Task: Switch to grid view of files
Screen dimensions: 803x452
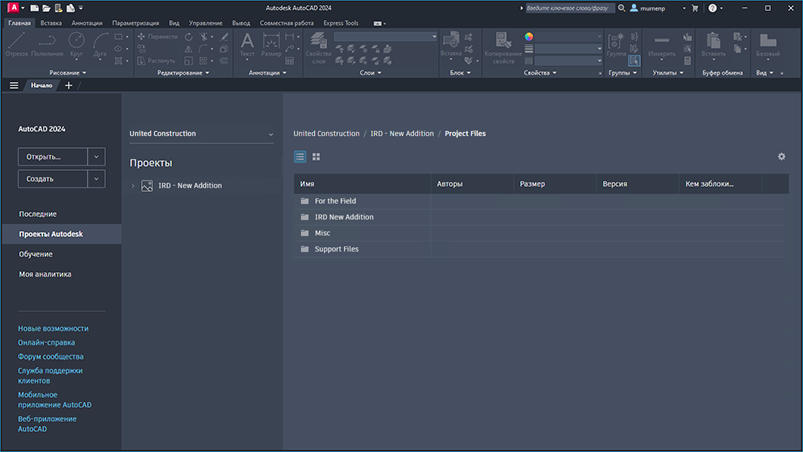Action: [x=316, y=157]
